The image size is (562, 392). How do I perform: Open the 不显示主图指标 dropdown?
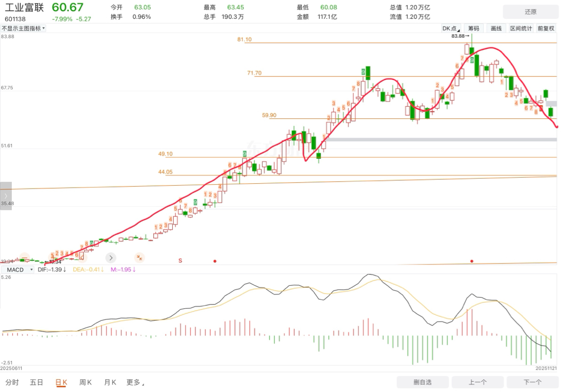tap(24, 28)
